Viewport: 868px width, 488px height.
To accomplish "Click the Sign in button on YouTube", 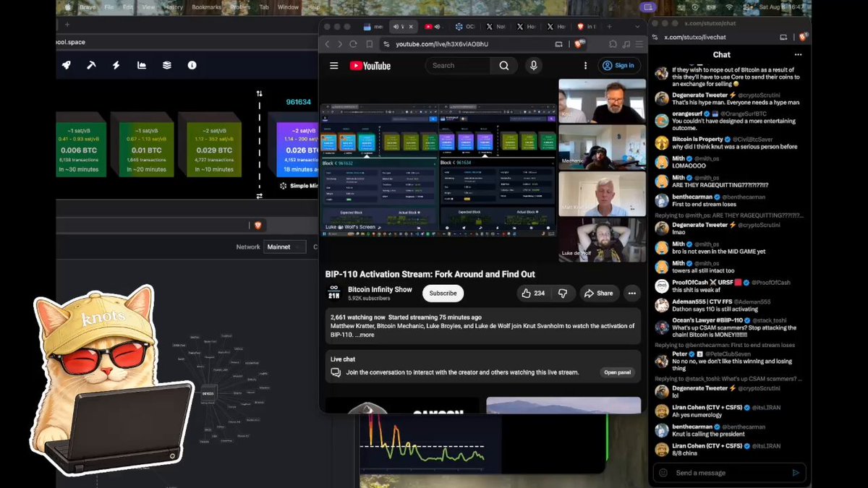I will pyautogui.click(x=618, y=66).
